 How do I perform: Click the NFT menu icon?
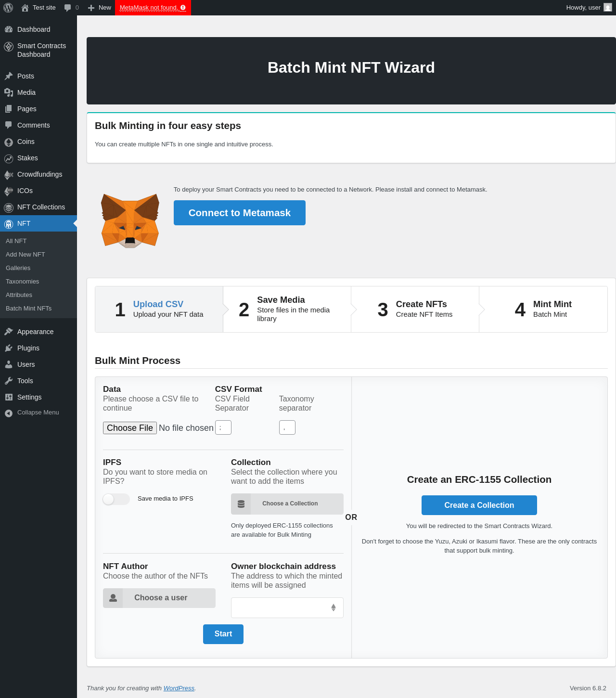pos(9,224)
